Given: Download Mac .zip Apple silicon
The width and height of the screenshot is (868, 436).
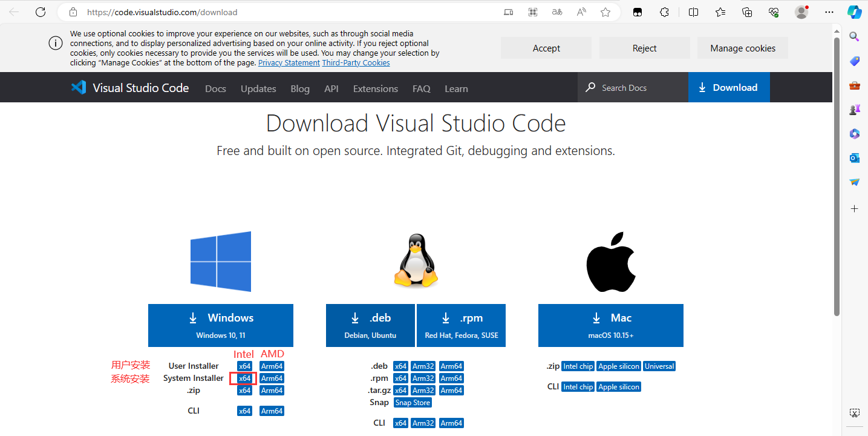Looking at the screenshot, I should [x=619, y=366].
